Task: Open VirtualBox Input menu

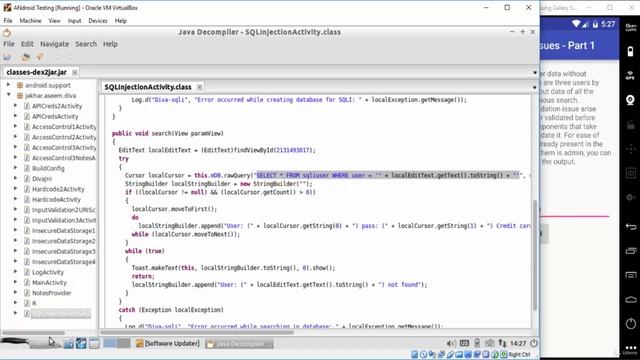Action: 74,21
